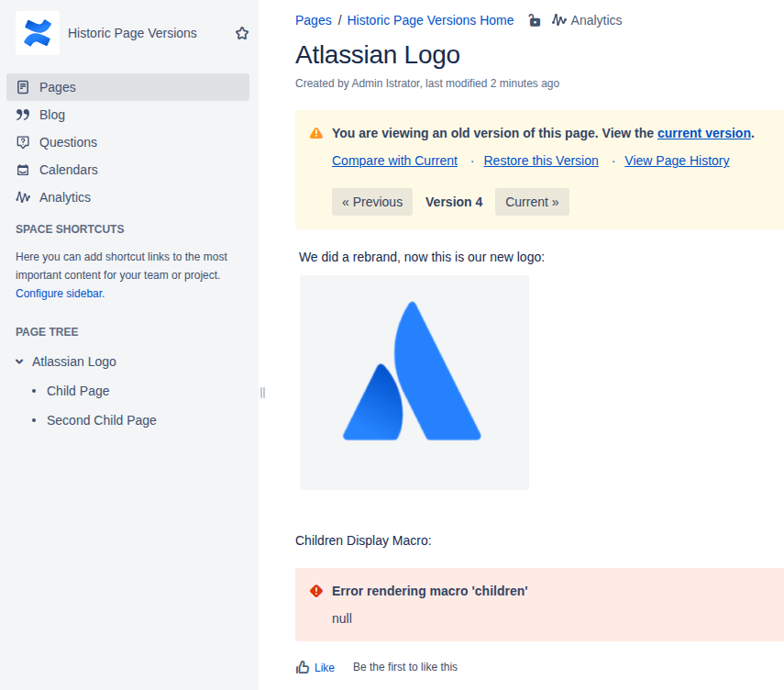Star the Historic Page Versions space
This screenshot has height=690, width=784.
click(x=242, y=34)
